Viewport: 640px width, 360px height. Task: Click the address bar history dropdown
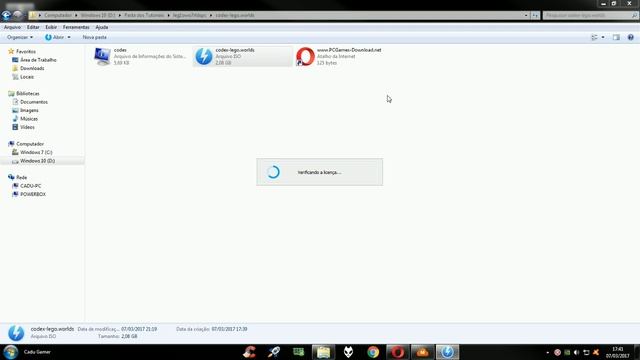pos(526,15)
